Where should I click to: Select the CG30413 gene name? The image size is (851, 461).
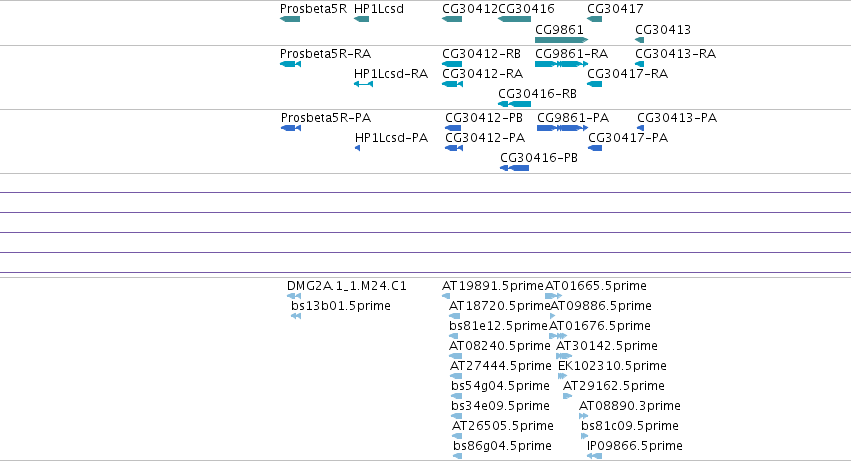point(663,30)
